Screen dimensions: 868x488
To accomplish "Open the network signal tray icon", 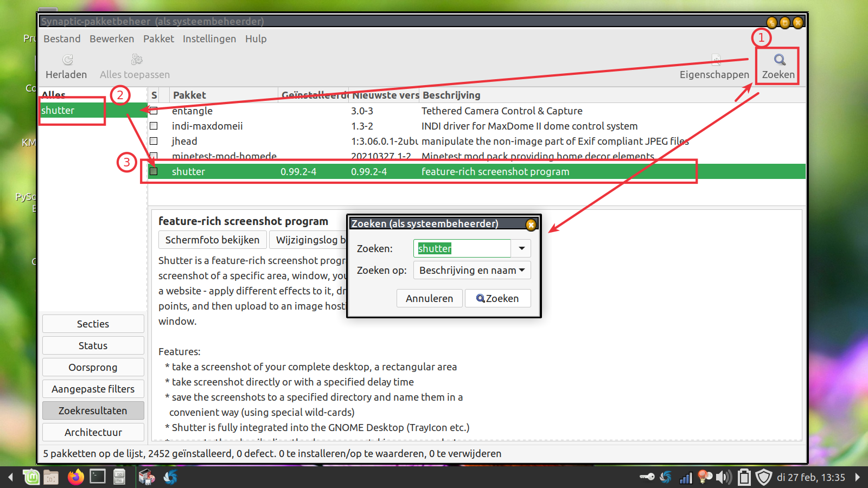I will coord(686,478).
